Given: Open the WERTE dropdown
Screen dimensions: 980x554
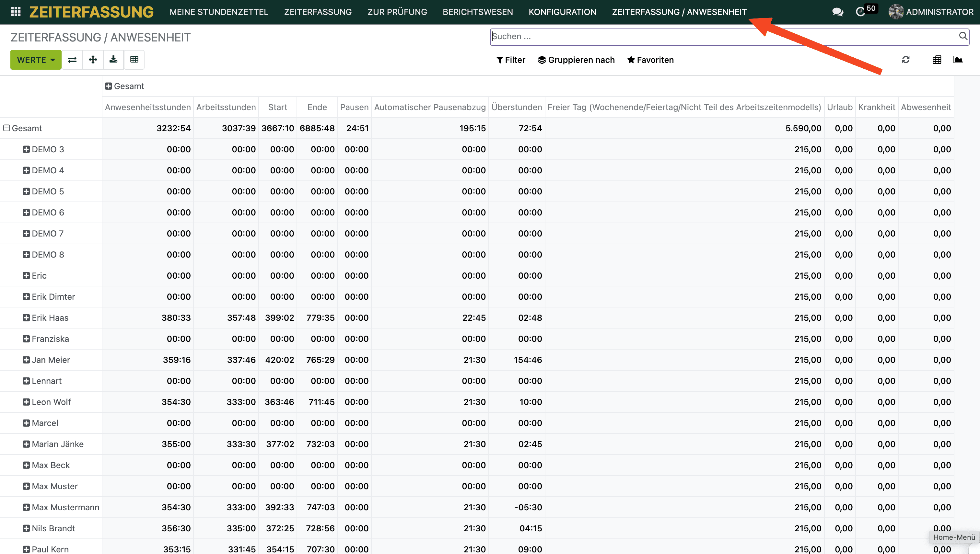Looking at the screenshot, I should pyautogui.click(x=36, y=60).
